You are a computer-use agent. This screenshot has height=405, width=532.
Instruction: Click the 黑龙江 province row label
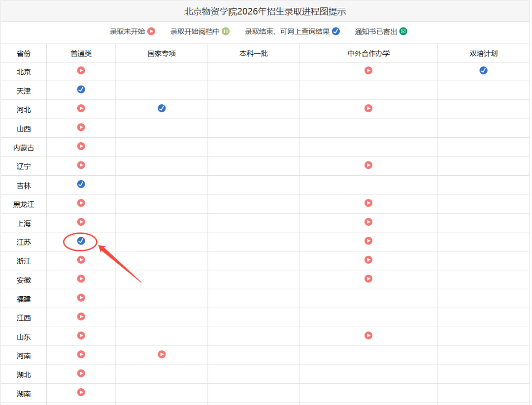[x=24, y=204]
